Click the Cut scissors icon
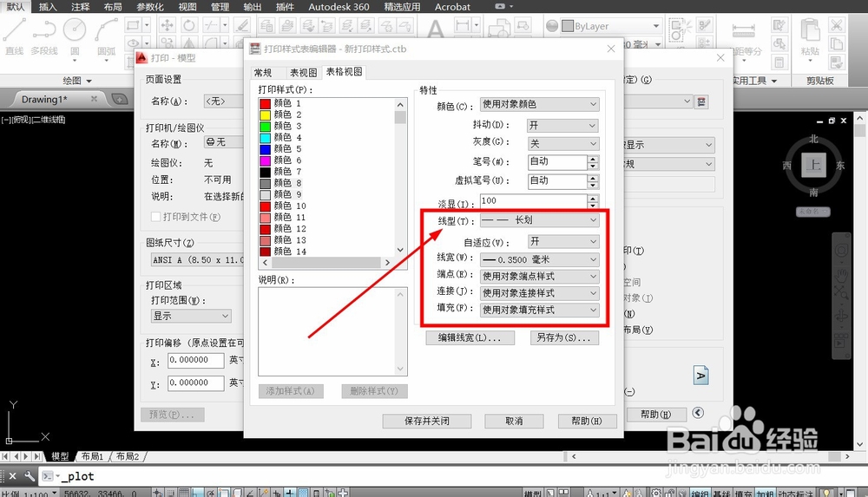Viewport: 868px width, 497px height. click(837, 25)
